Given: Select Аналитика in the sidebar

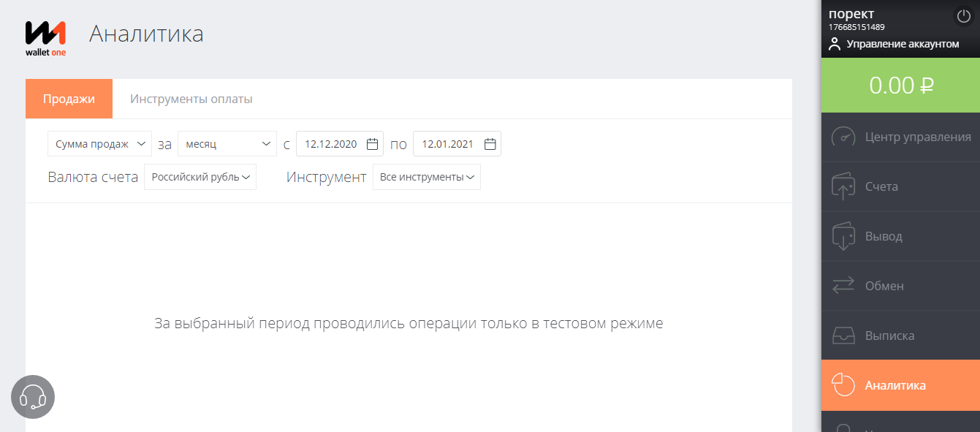Looking at the screenshot, I should (x=900, y=385).
